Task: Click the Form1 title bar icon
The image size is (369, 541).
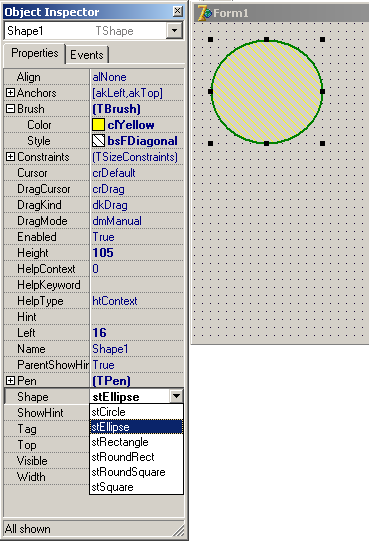Action: [x=204, y=13]
